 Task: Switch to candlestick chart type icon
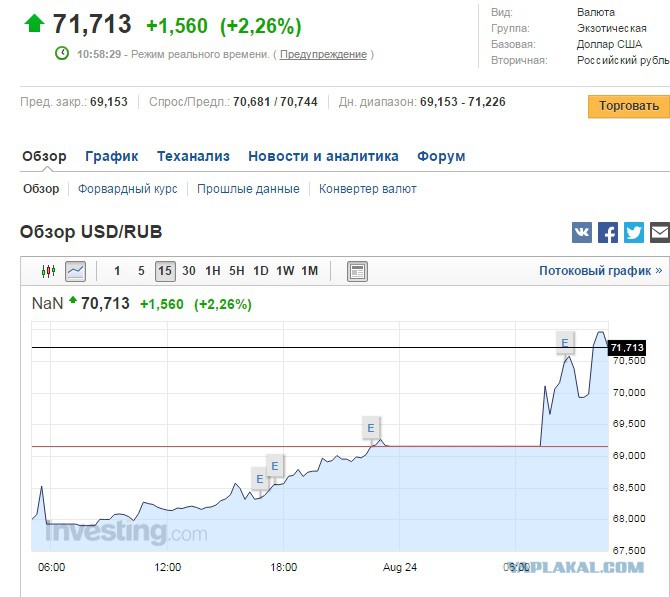(48, 271)
